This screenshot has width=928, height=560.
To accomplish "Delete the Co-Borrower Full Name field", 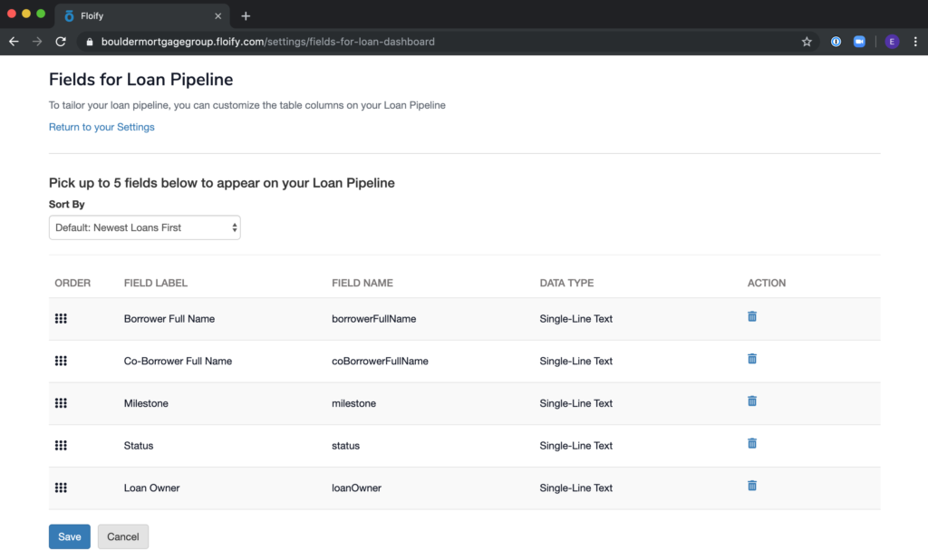I will click(x=751, y=358).
